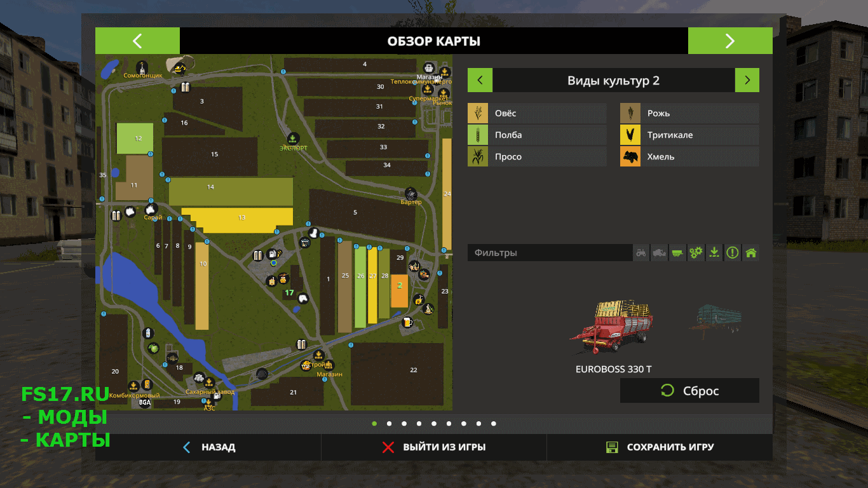Click the НАЗАД back button
This screenshot has height=488, width=868.
(x=208, y=447)
